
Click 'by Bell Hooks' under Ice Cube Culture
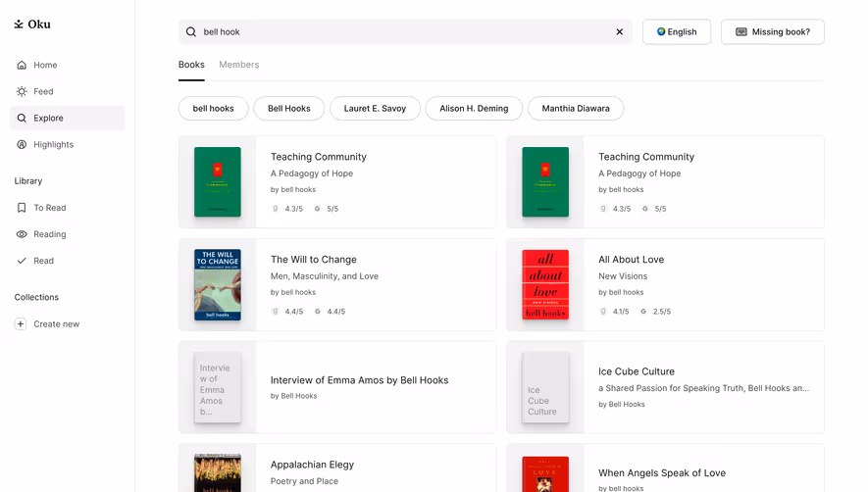[x=622, y=405]
